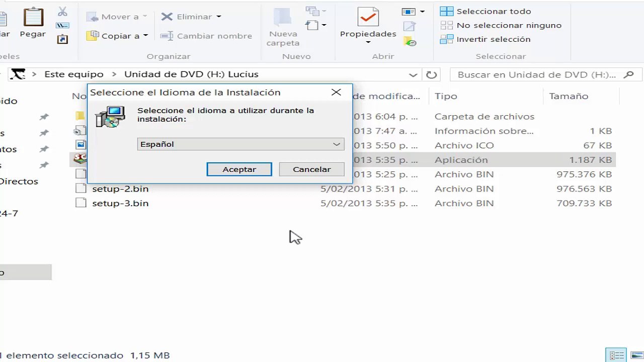
Task: Open the address bar history dropdown
Action: click(413, 75)
